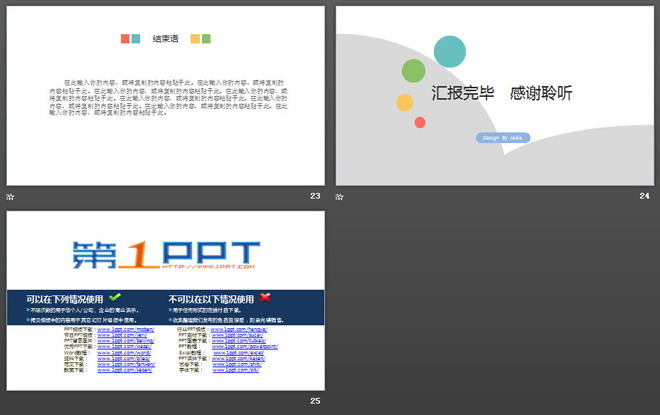Click the yellow circle on slide 24
The height and width of the screenshot is (415, 660).
tap(405, 102)
